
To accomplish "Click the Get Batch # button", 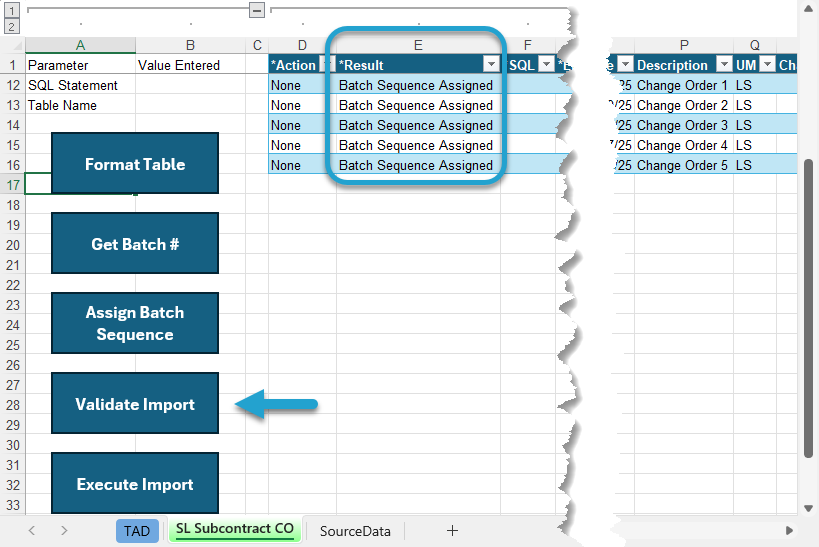I will tap(135, 243).
